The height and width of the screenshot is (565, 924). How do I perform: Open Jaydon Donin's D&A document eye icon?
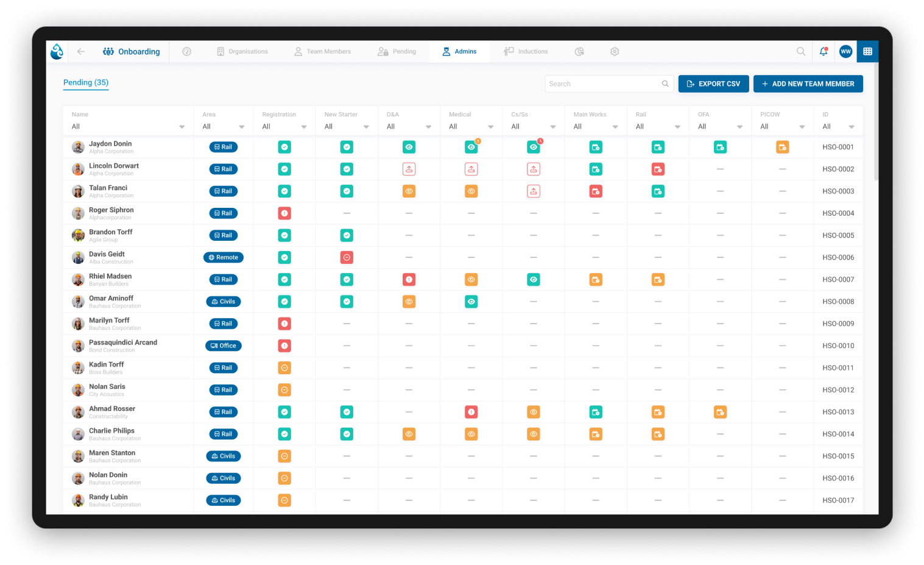click(x=409, y=147)
